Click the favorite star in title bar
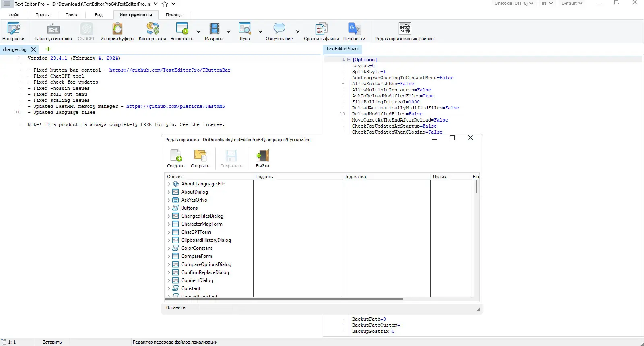Viewport: 644px width, 346px height. point(165,4)
